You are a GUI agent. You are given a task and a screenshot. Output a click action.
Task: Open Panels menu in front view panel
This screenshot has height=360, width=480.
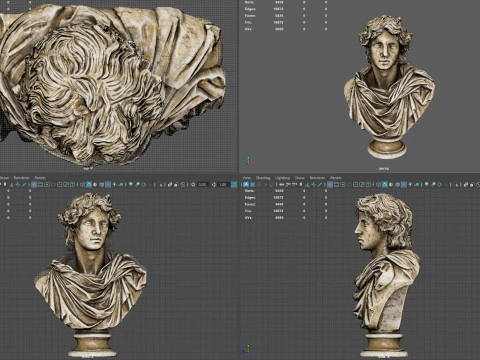[x=40, y=178]
